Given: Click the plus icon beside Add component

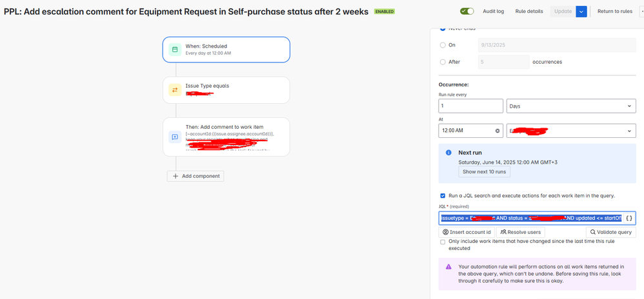Looking at the screenshot, I should click(176, 176).
